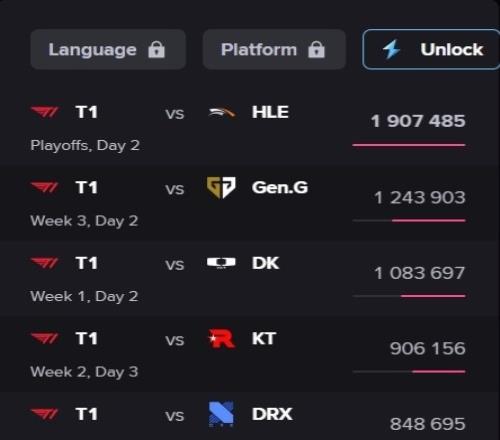Click the KT team logo
This screenshot has width=500, height=440.
[221, 339]
